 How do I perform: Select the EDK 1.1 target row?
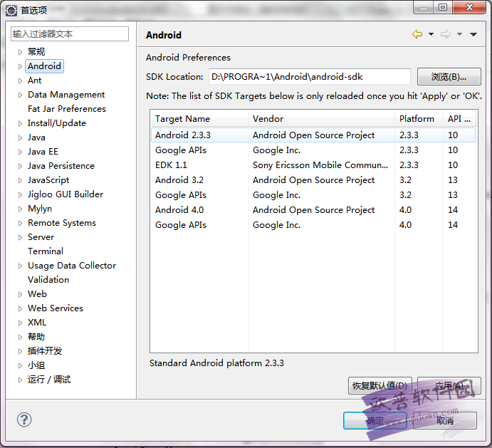click(313, 165)
